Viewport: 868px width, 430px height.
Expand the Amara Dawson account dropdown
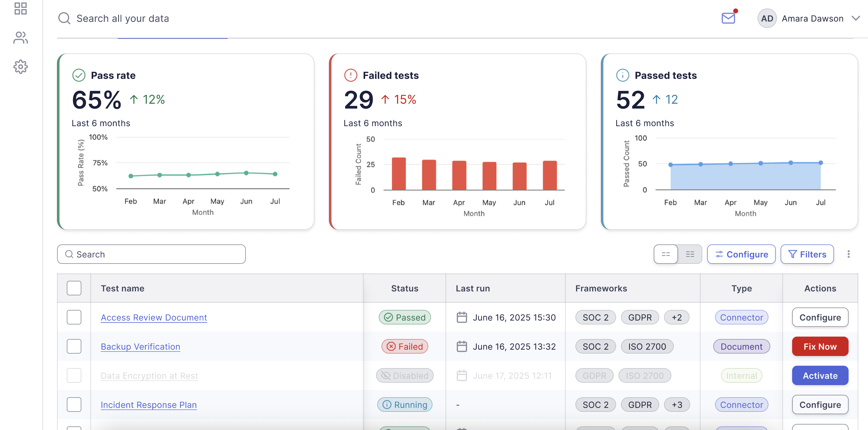[x=856, y=18]
